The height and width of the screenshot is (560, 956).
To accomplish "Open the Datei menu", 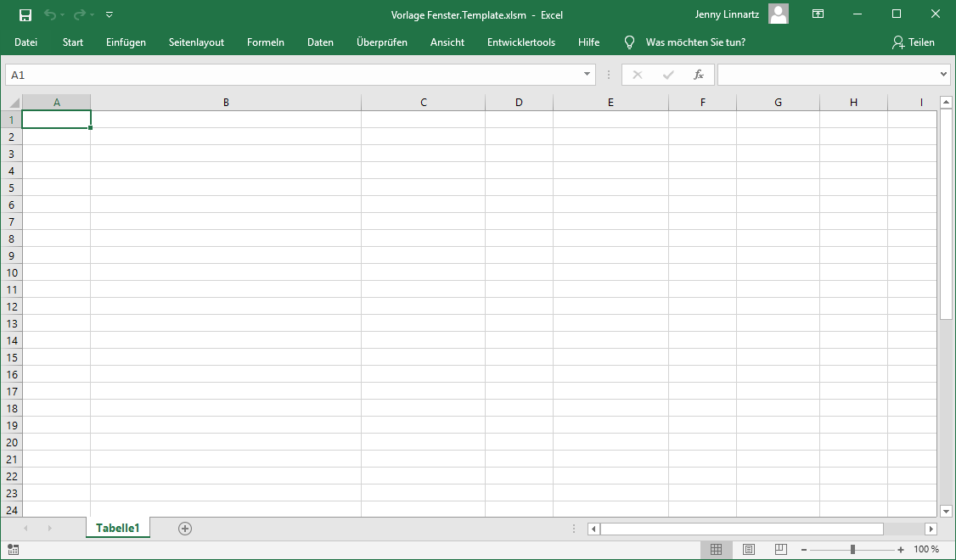I will click(x=25, y=42).
